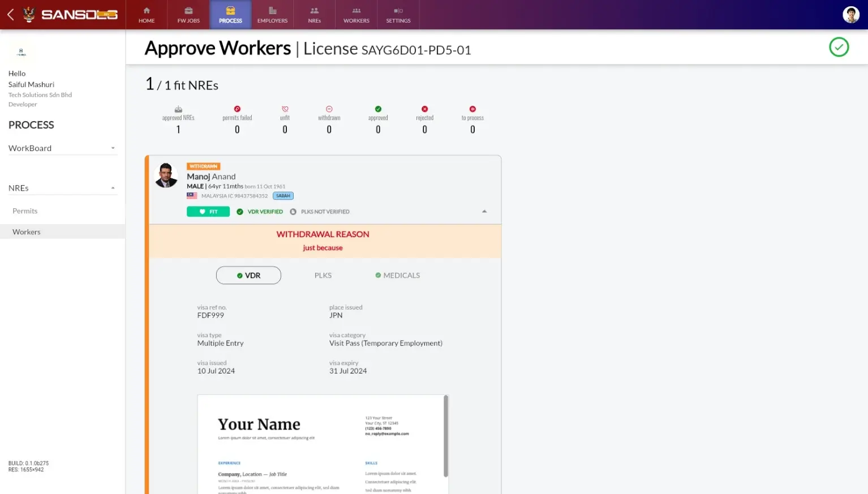Collapse the NREs sidebar section
868x494 pixels.
click(x=62, y=188)
